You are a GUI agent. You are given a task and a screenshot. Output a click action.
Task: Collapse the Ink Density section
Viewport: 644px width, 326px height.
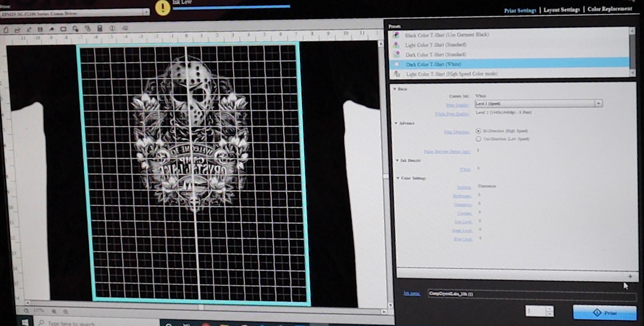coord(397,160)
